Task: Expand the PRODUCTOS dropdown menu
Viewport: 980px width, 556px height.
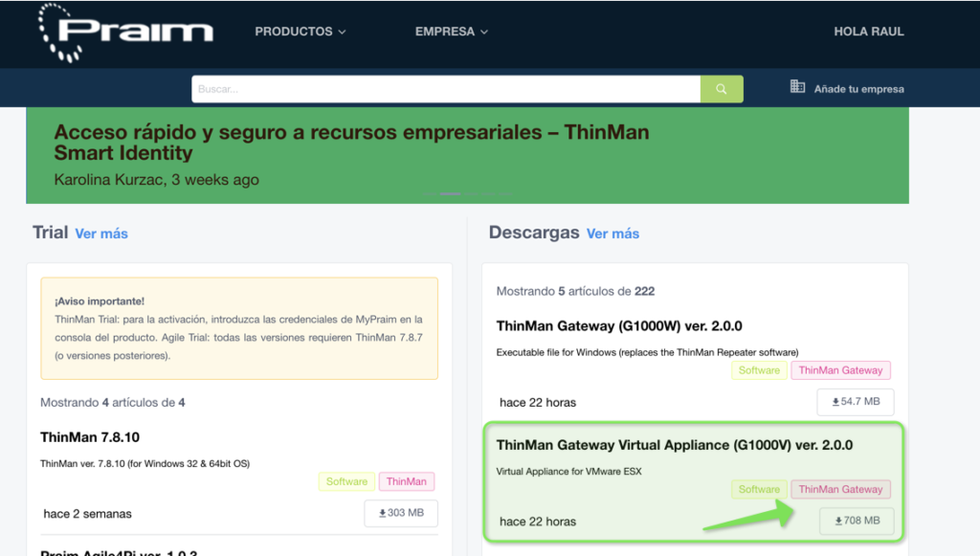Action: [300, 32]
